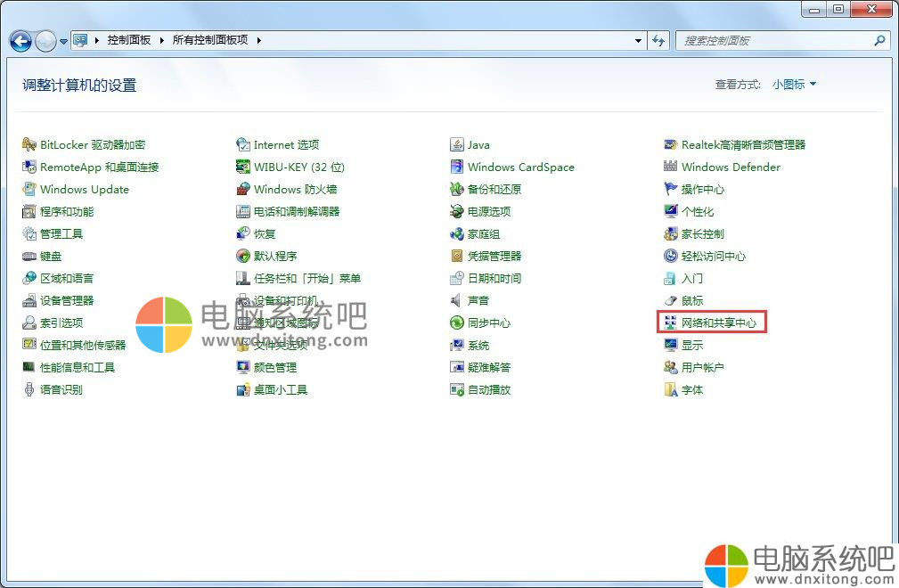The width and height of the screenshot is (899, 588).
Task: Open the 恢复 link
Action: coord(265,233)
